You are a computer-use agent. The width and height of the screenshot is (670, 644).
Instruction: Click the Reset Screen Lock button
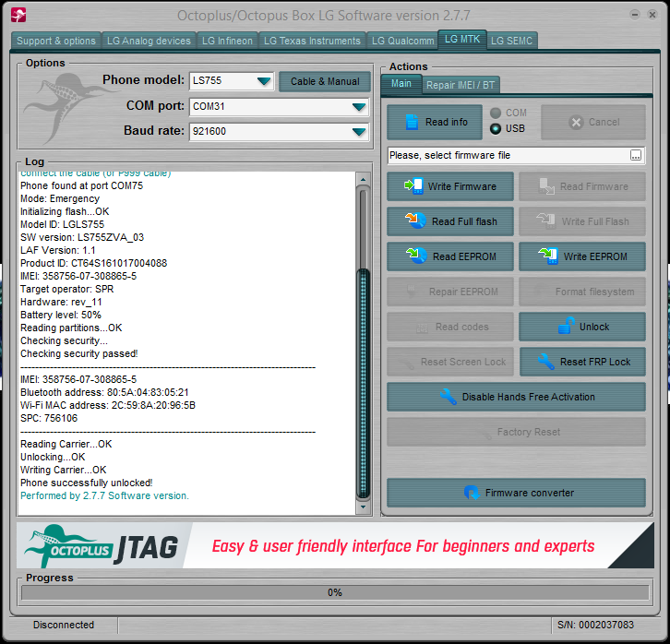coord(450,362)
